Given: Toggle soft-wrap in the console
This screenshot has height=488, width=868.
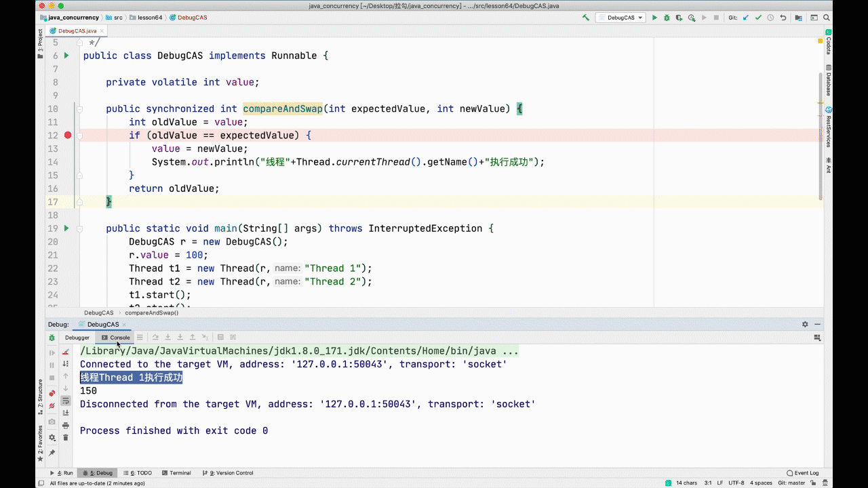Looking at the screenshot, I should 66,401.
